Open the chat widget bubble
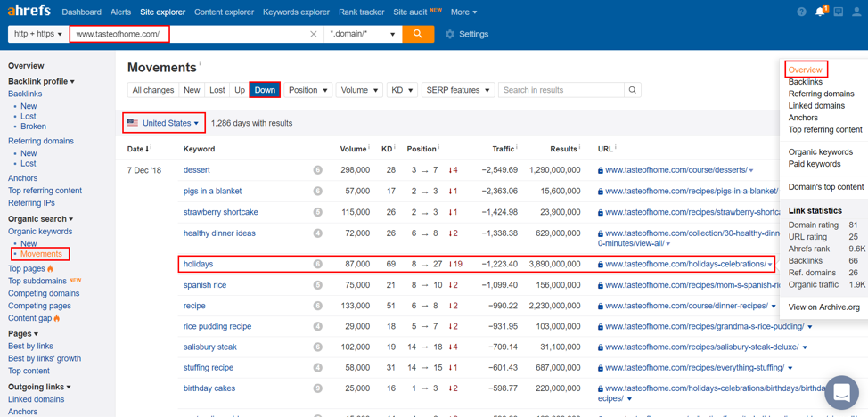This screenshot has height=417, width=868. tap(841, 392)
